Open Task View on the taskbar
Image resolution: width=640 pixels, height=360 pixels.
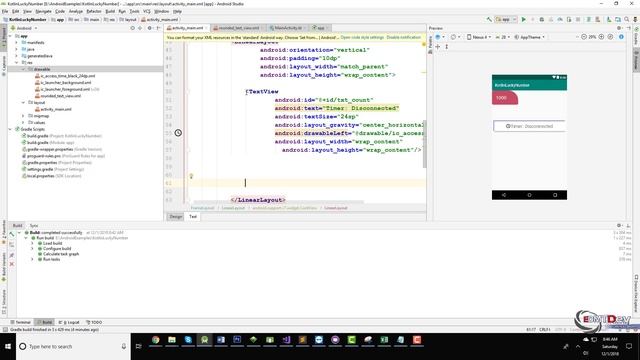[138, 346]
